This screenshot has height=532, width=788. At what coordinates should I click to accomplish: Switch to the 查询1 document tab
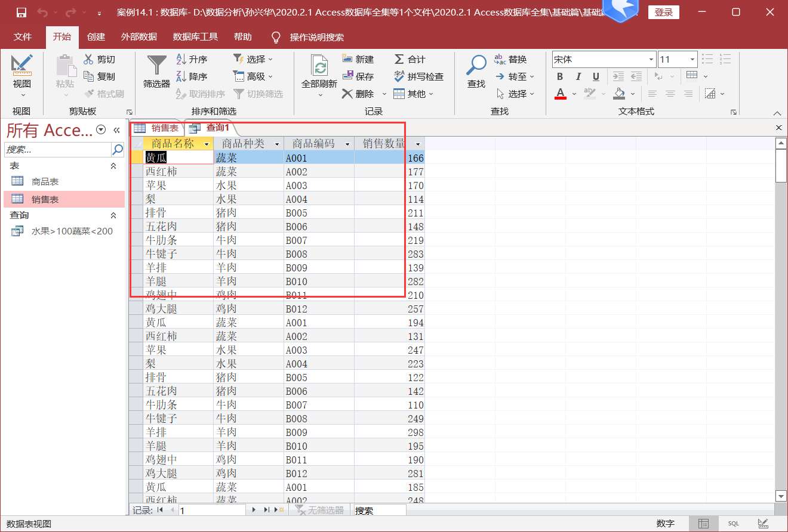point(211,128)
